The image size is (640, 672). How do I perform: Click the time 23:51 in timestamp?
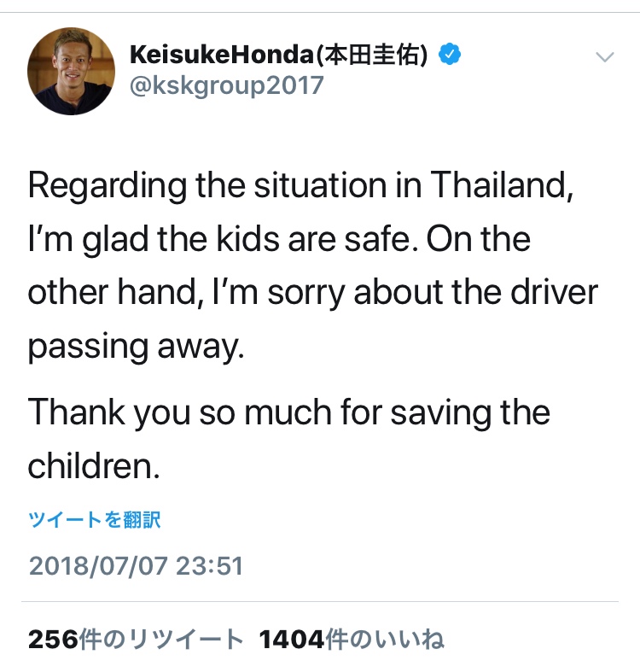[x=209, y=566]
